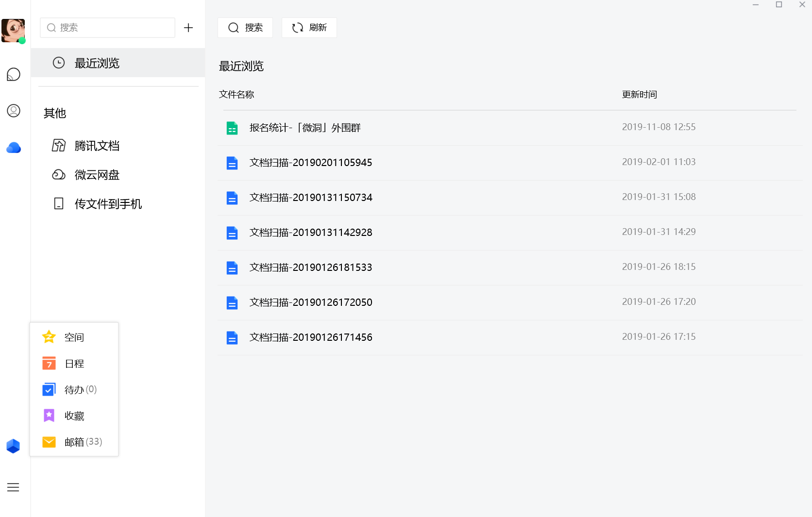The width and height of the screenshot is (812, 517).
Task: Open 邮箱 (33) from popup menu
Action: [x=83, y=442]
